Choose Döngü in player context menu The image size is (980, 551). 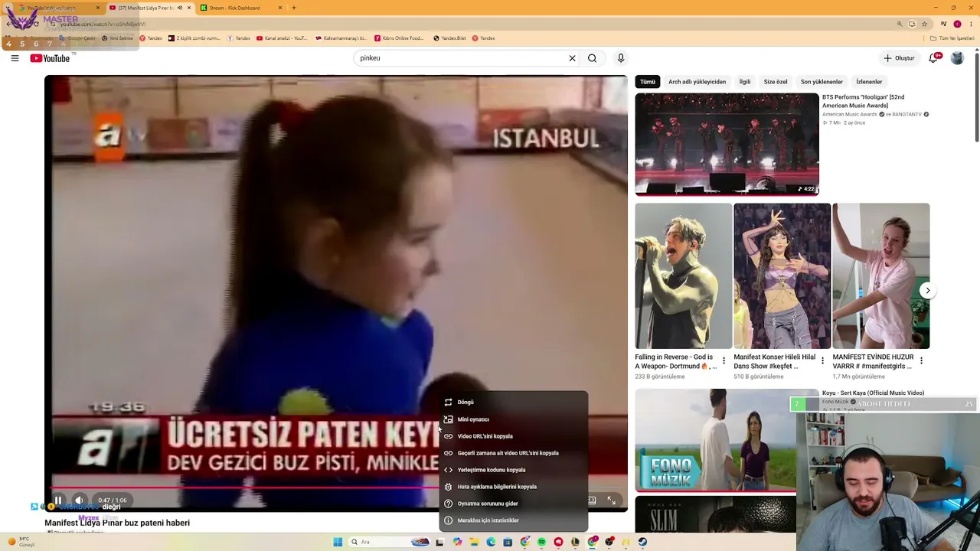click(514, 403)
